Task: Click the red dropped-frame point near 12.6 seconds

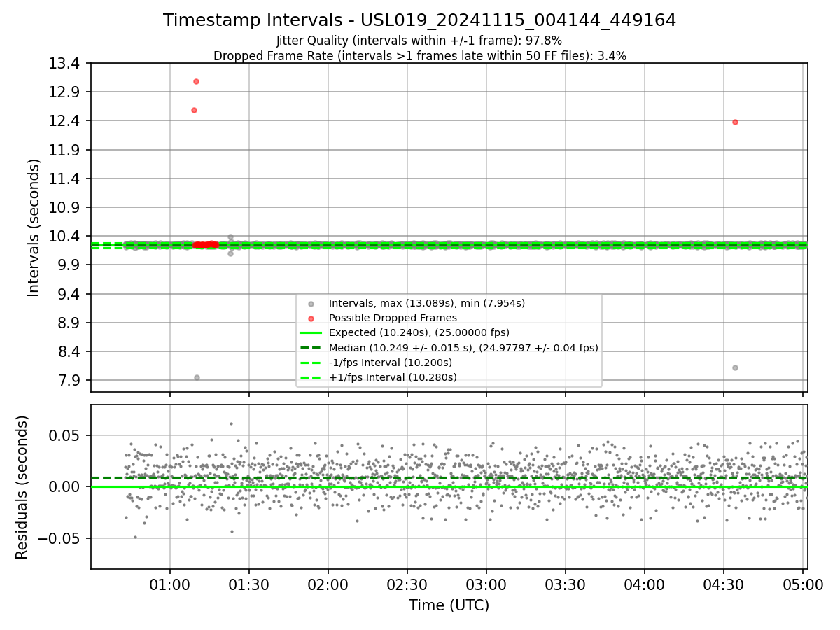Action: coord(194,110)
